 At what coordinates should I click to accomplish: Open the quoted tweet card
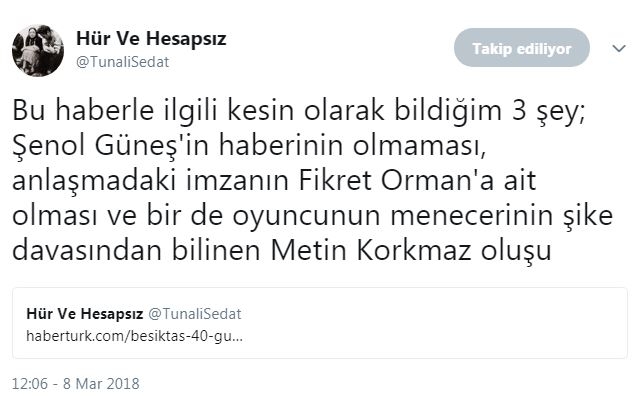point(320,323)
